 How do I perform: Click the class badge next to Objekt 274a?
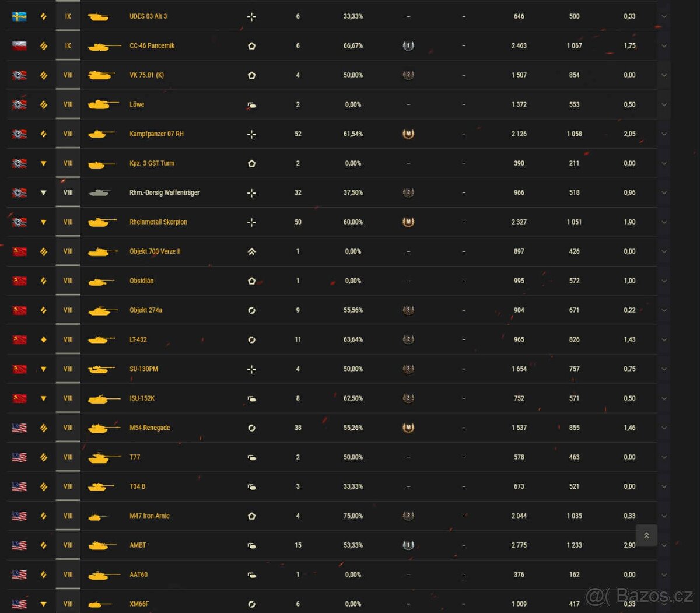click(x=251, y=310)
